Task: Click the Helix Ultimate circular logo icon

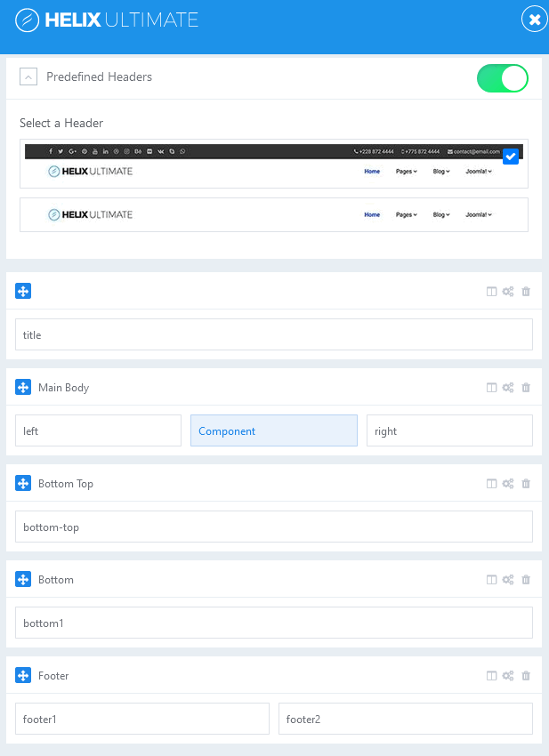Action: [x=27, y=19]
